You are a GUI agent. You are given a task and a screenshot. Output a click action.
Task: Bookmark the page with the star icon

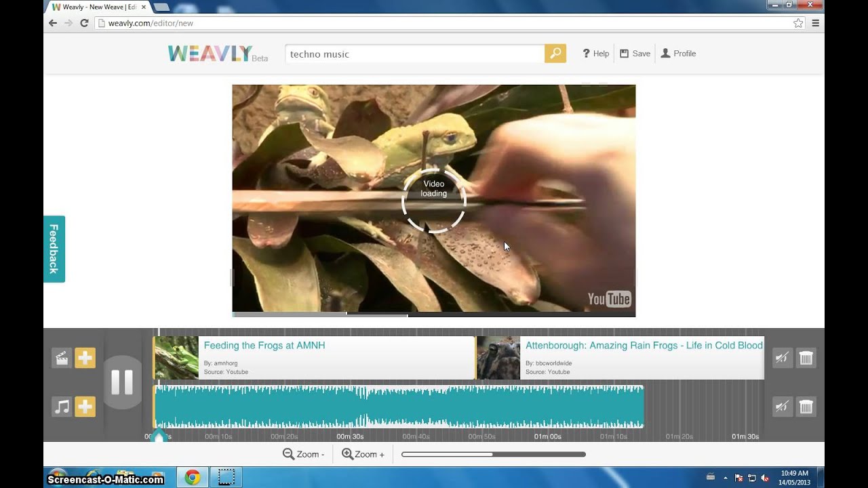coord(798,23)
